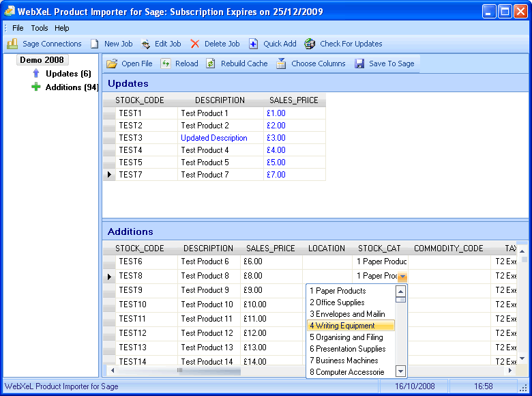
Task: Click Additions horizontal scroll left arrow
Action: tap(113, 371)
